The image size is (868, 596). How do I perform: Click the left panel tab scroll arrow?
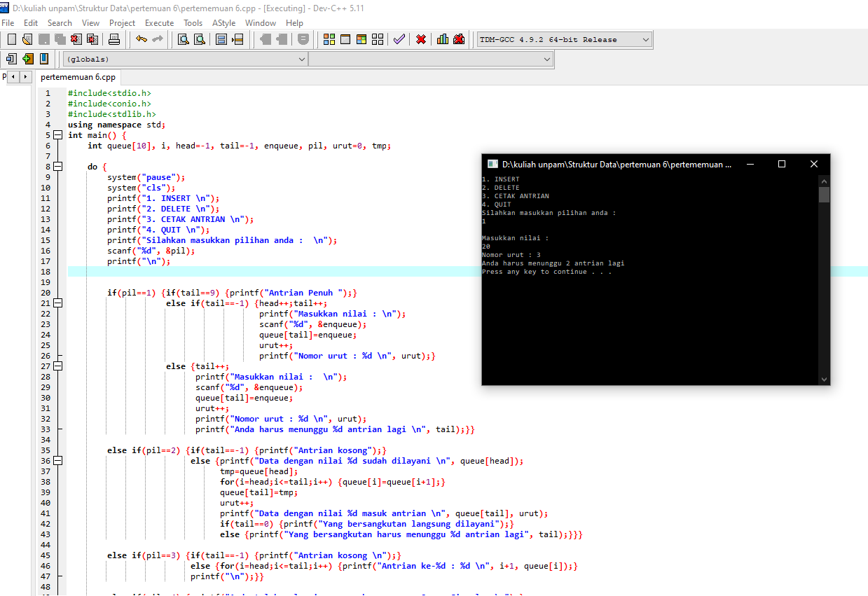point(13,76)
